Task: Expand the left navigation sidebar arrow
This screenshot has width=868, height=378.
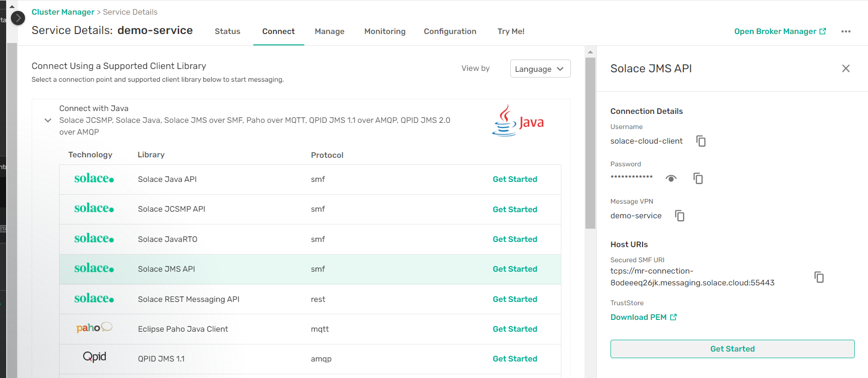Action: tap(18, 18)
